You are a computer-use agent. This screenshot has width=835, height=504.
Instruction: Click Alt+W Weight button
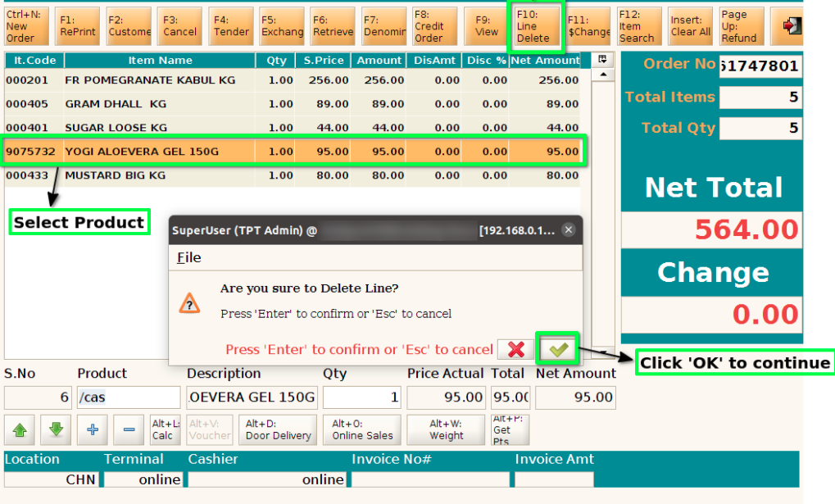pyautogui.click(x=447, y=429)
